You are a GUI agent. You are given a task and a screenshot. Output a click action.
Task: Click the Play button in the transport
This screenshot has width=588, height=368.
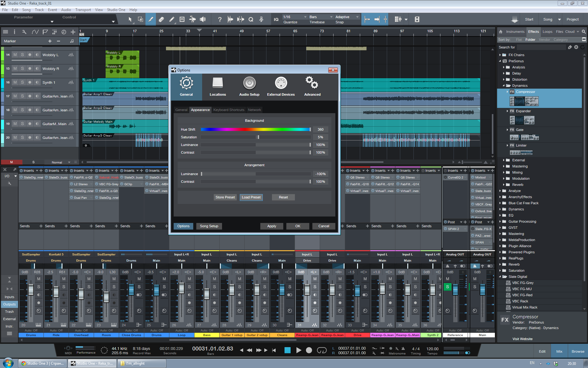pyautogui.click(x=299, y=350)
